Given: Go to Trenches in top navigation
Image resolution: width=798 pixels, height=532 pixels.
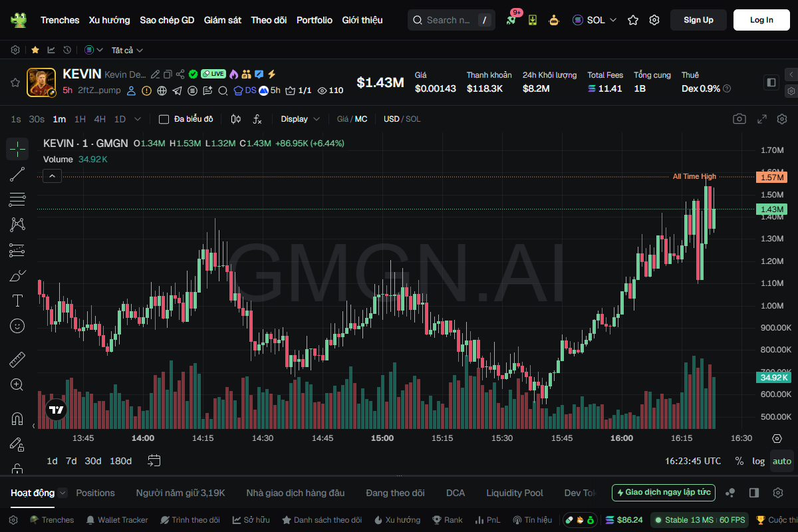Looking at the screenshot, I should tap(60, 20).
